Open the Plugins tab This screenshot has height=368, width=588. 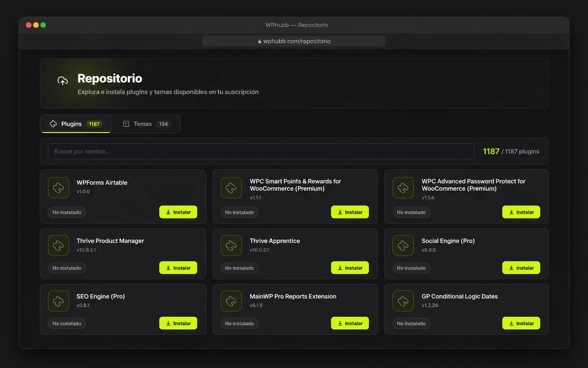(76, 124)
